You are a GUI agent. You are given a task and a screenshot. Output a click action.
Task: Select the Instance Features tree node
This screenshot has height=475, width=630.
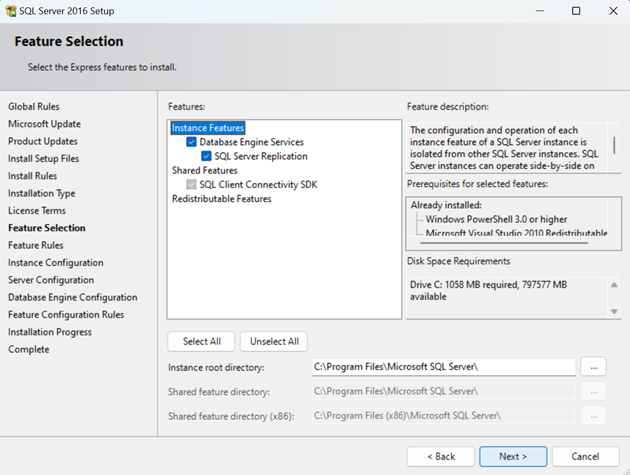pos(208,128)
